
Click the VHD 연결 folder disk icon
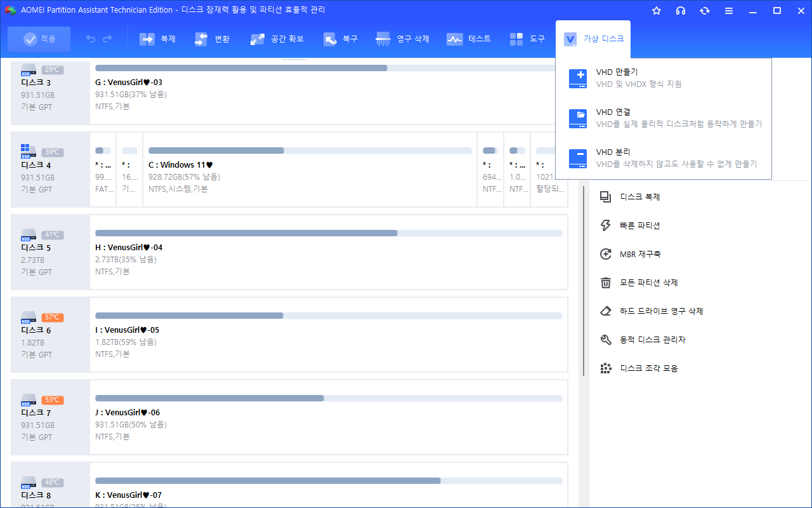(578, 118)
